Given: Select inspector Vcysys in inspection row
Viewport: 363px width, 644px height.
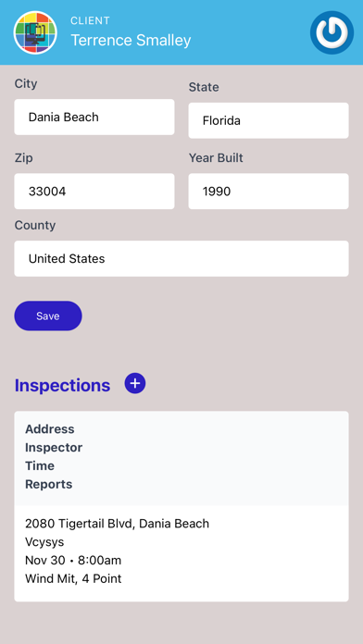Looking at the screenshot, I should (44, 542).
